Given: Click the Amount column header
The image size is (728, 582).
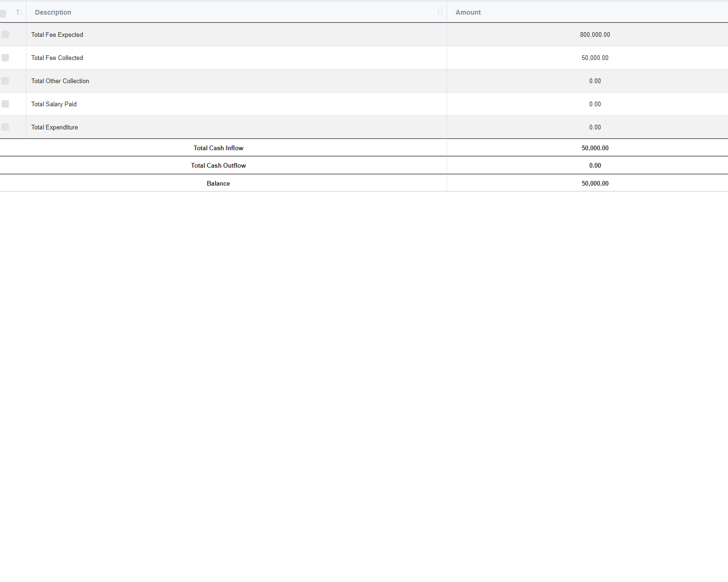Looking at the screenshot, I should point(468,12).
